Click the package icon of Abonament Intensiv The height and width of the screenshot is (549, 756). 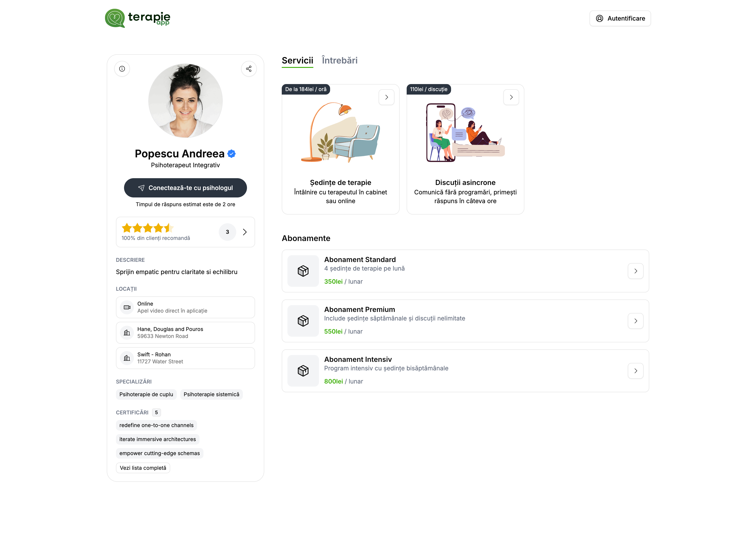303,371
